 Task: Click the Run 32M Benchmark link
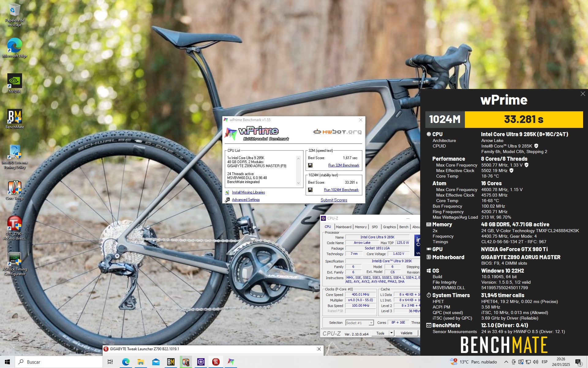[344, 165]
